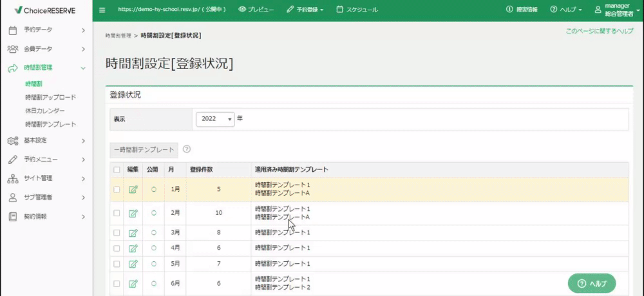Click the 障害情報 info icon in header
644x296 pixels.
point(509,10)
